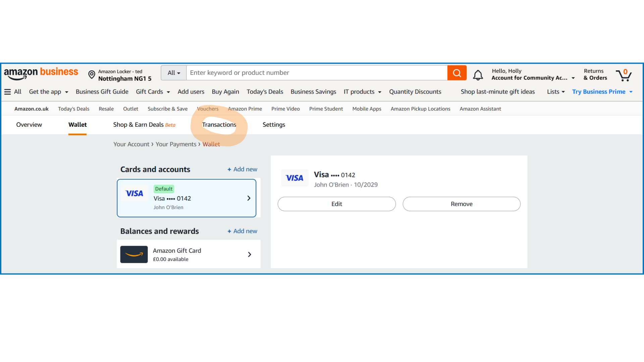Viewport: 644px width, 362px height.
Task: Click the Remove card button
Action: pos(462,204)
